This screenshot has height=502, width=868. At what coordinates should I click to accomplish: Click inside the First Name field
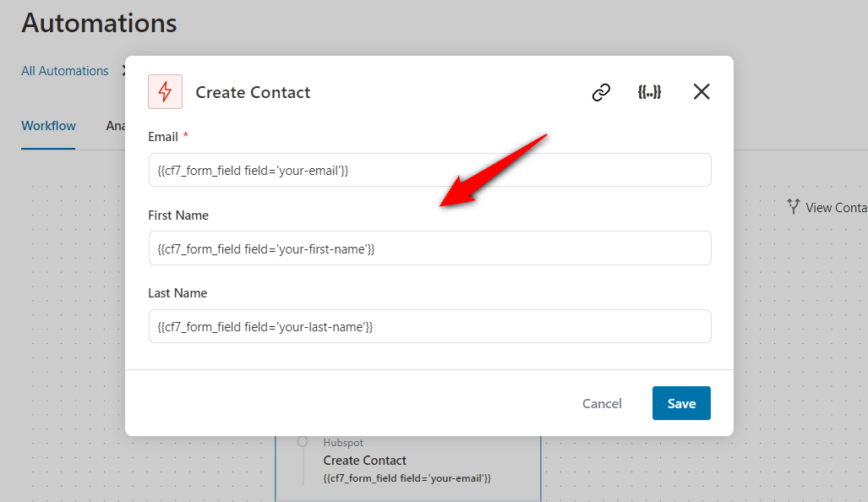[x=429, y=248]
